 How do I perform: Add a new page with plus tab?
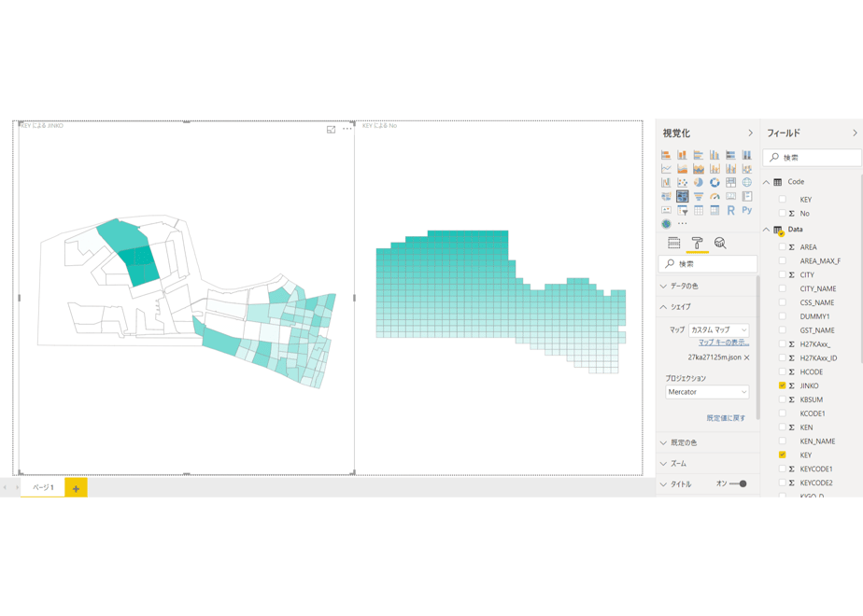pyautogui.click(x=76, y=488)
